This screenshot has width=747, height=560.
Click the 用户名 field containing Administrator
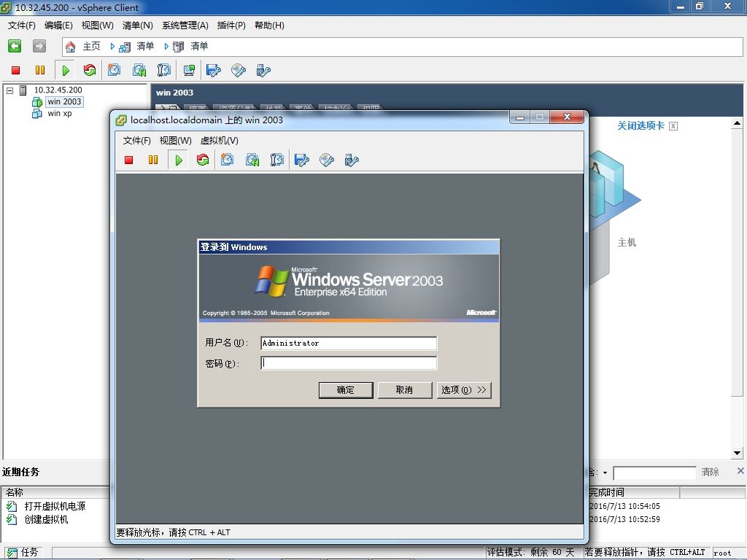point(349,343)
